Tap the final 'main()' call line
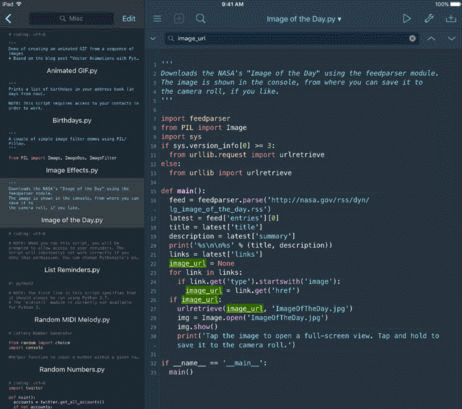Image resolution: width=462 pixels, height=409 pixels. (181, 372)
